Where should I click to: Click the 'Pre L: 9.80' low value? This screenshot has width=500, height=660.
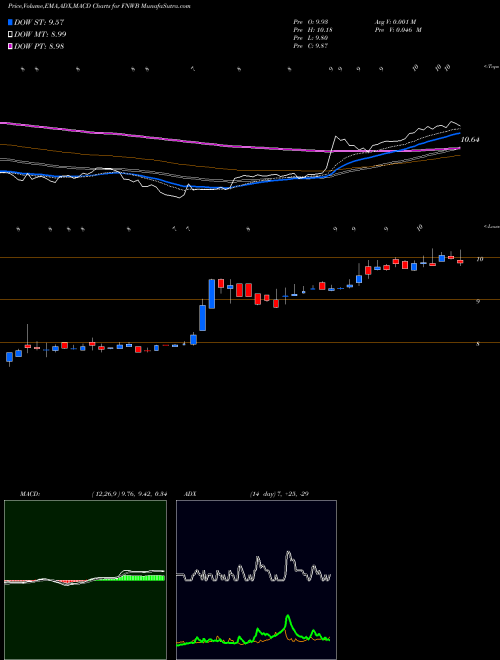coord(311,38)
